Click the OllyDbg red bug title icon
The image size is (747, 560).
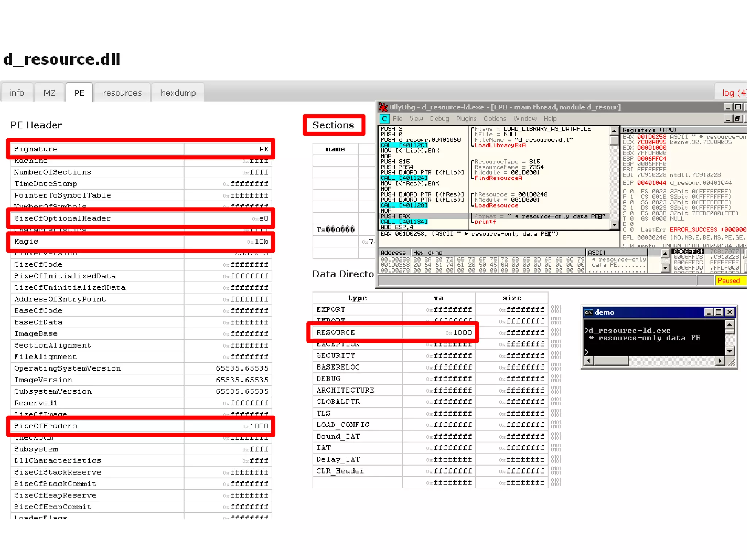coord(383,107)
